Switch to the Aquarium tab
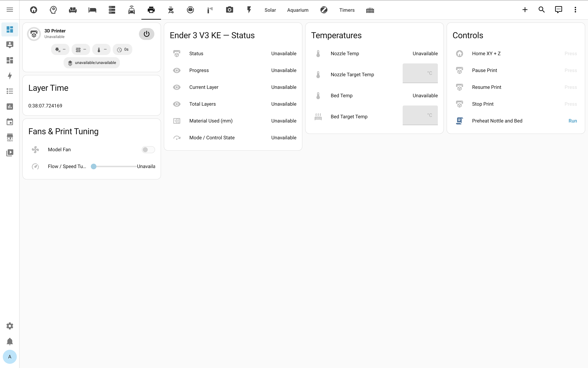 tap(298, 10)
